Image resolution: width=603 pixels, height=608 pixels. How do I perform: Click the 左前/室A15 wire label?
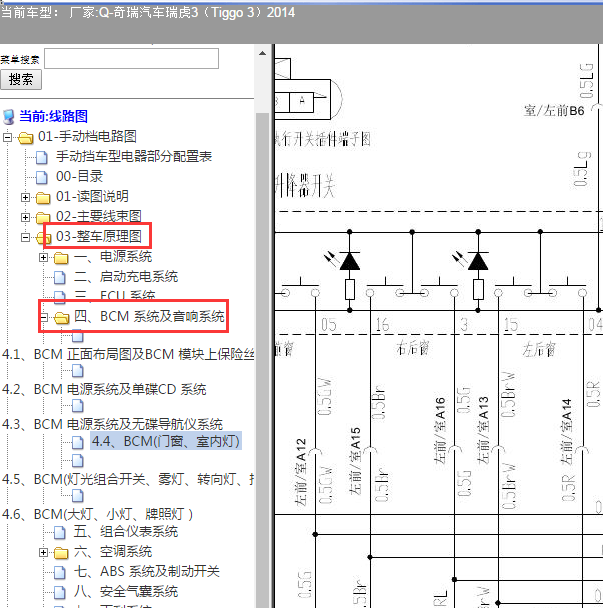354,461
